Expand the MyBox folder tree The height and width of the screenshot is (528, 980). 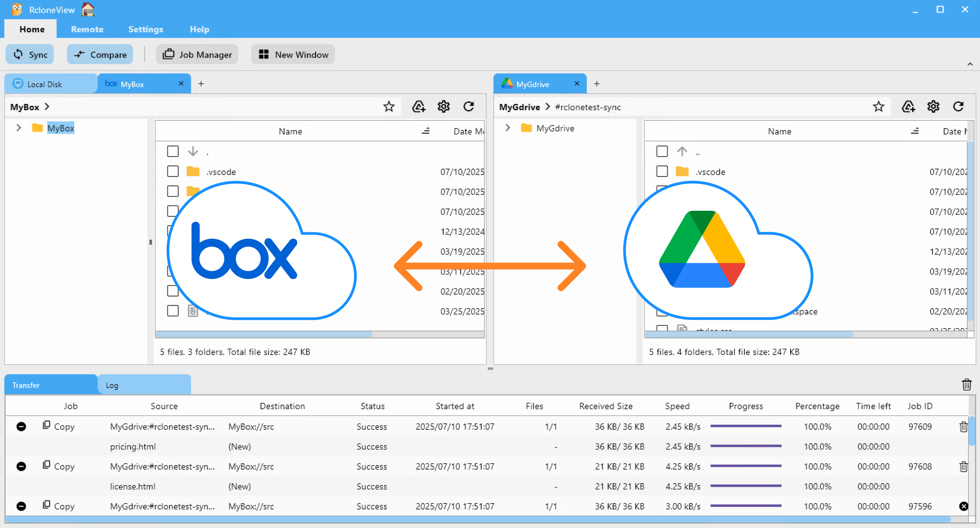[x=18, y=128]
